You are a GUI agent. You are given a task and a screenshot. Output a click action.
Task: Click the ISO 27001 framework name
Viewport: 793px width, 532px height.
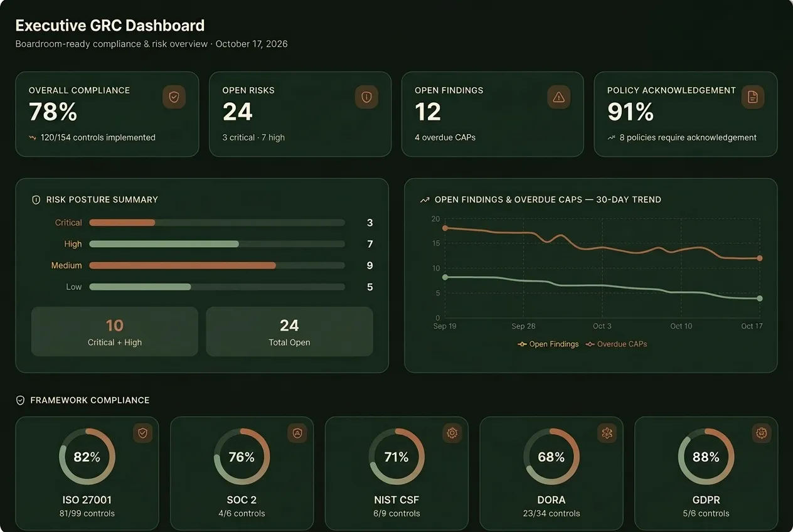(x=87, y=500)
